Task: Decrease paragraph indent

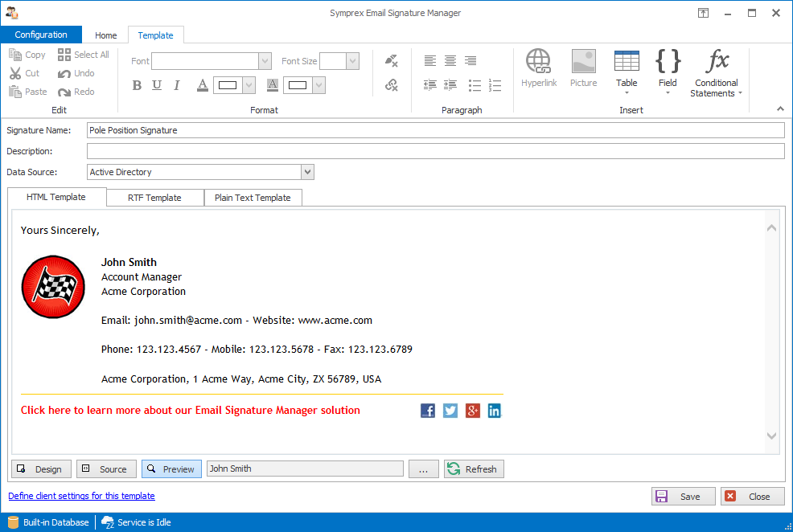Action: 430,85
